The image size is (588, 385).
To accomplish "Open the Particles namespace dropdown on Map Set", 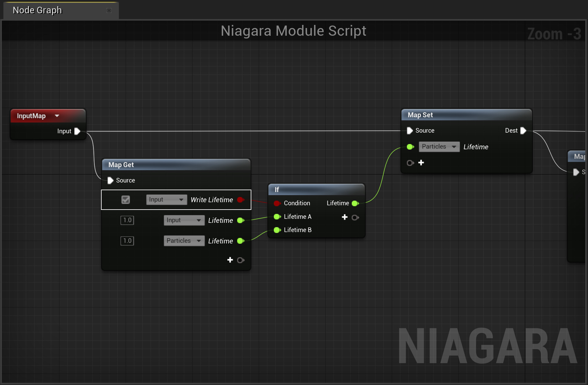I will pyautogui.click(x=439, y=147).
